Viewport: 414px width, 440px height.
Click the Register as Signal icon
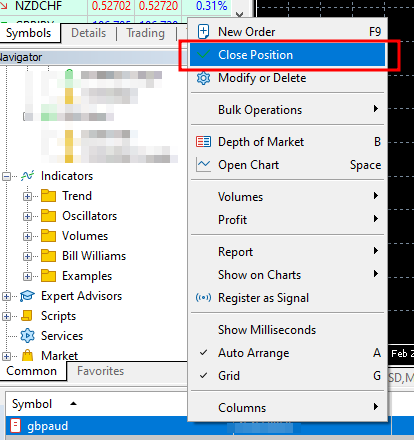[x=203, y=297]
